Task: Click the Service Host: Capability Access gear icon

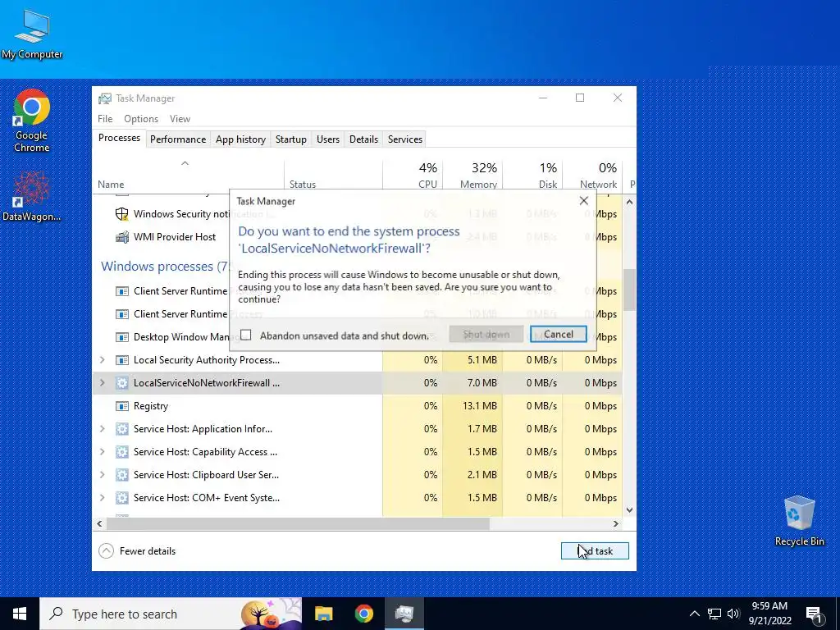Action: (x=122, y=452)
